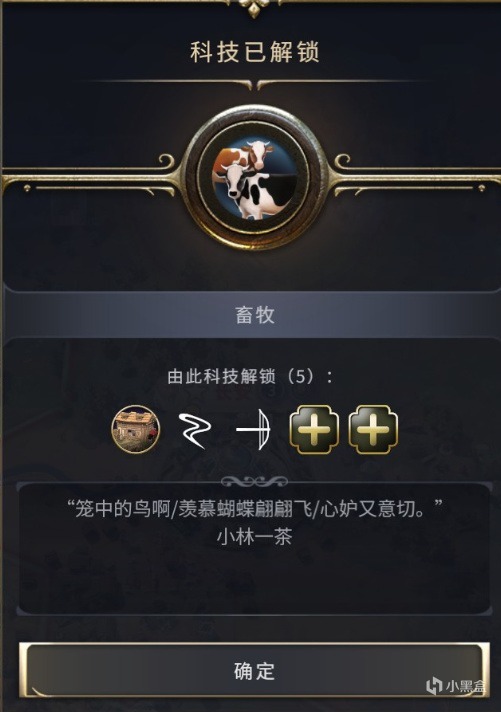Click the author name 小林一茶
501x712 pixels.
tap(254, 537)
